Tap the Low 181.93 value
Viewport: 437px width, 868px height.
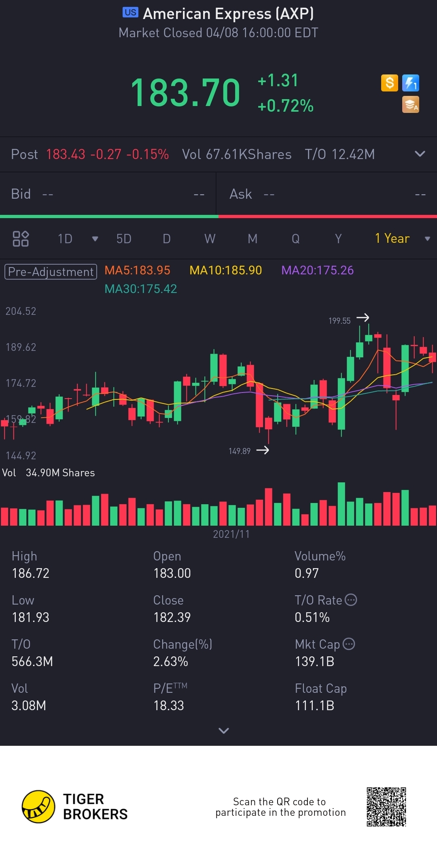[31, 618]
